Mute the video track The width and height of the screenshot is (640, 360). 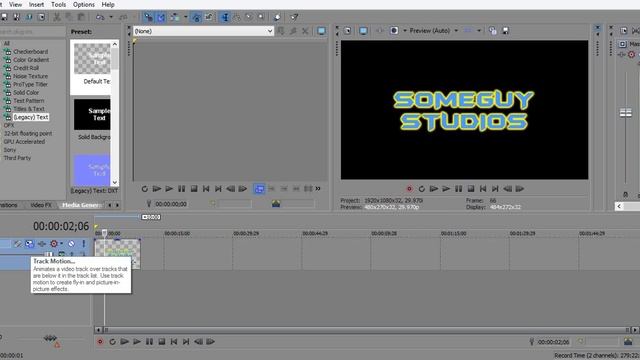pos(71,244)
